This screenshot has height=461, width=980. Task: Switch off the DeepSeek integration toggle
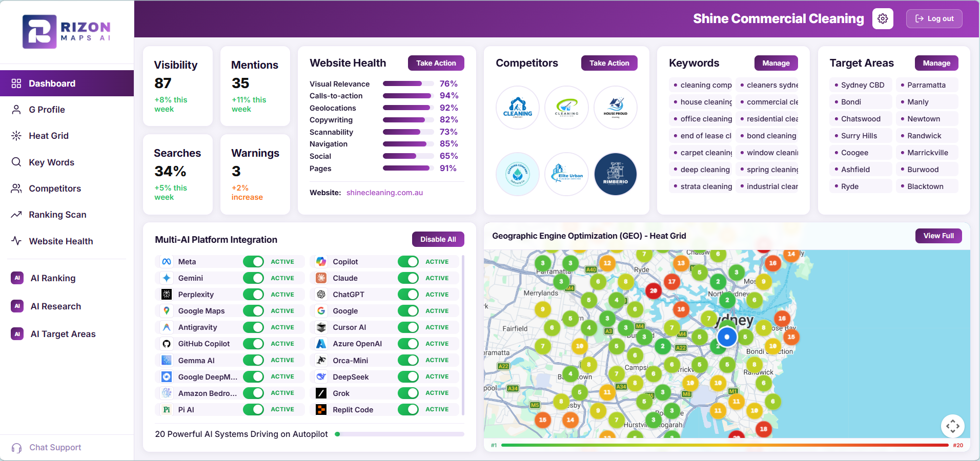click(408, 377)
